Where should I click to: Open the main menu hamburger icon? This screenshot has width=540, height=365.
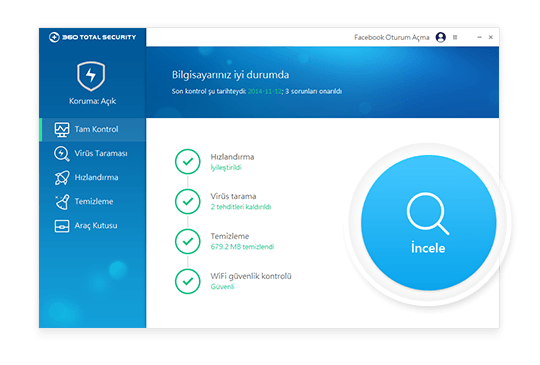tap(455, 37)
